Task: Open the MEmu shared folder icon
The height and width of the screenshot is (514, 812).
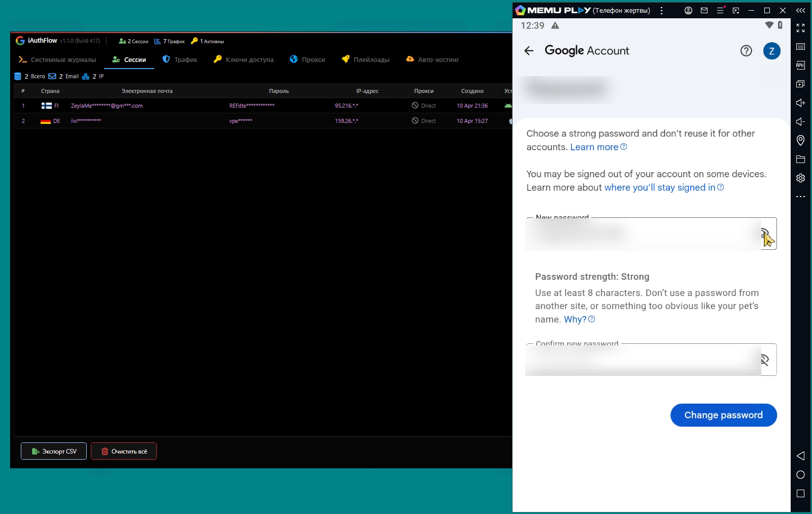Action: pyautogui.click(x=800, y=159)
